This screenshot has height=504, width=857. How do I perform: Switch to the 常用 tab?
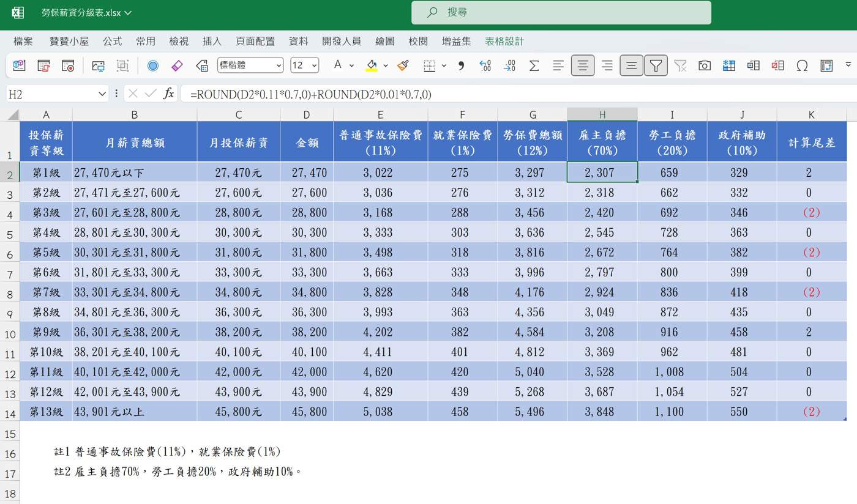point(146,41)
